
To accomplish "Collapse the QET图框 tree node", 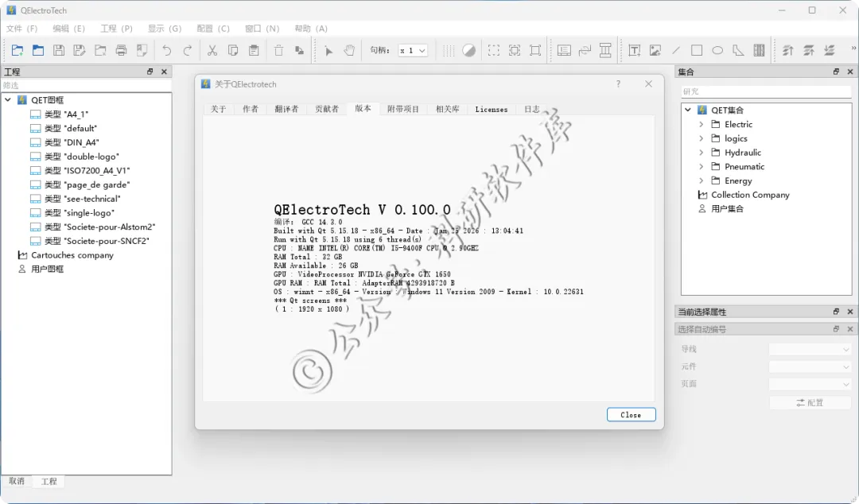I will tap(8, 99).
